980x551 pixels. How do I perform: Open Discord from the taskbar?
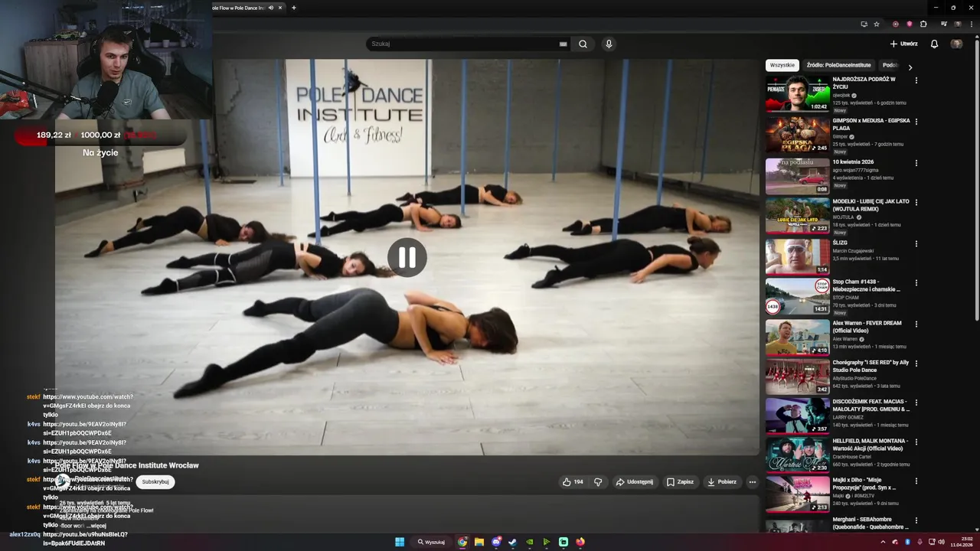click(x=496, y=542)
